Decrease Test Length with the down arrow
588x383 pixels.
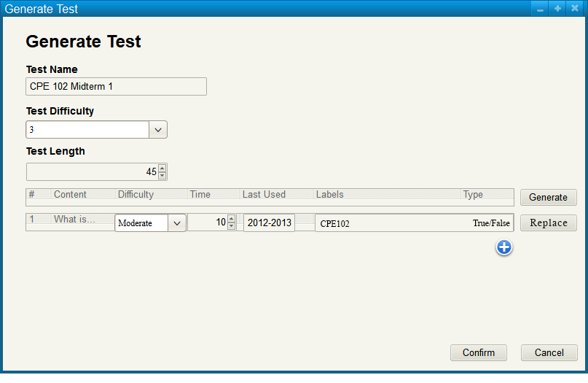click(x=162, y=176)
